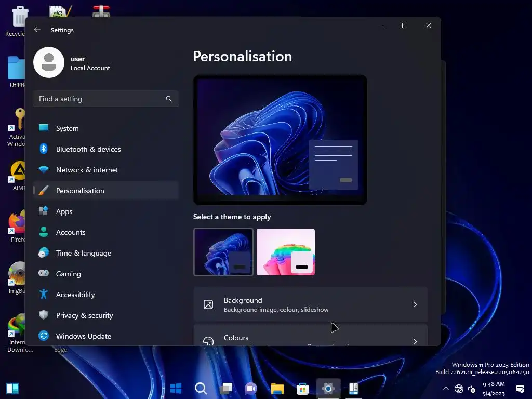532x399 pixels.
Task: Click the Settings gear on the taskbar
Action: pos(328,388)
